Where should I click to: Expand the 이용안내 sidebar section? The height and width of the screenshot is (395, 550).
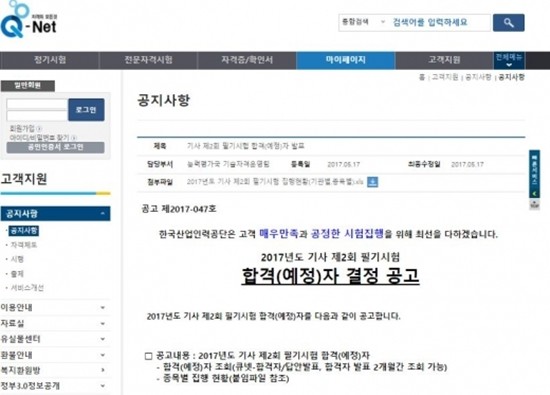pos(55,307)
